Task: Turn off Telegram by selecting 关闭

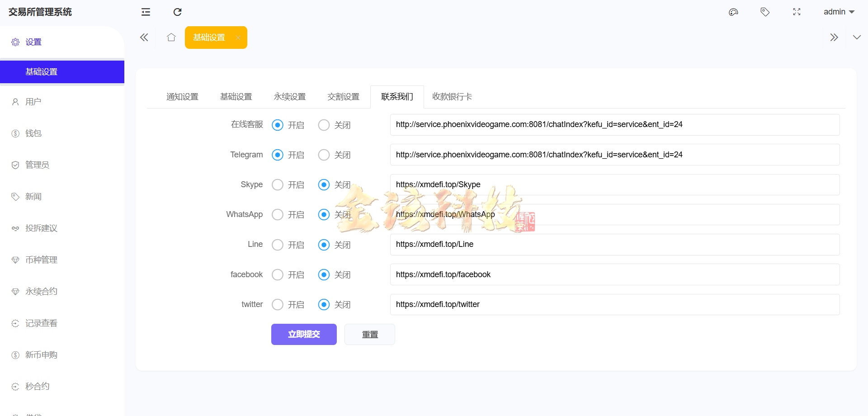Action: tap(324, 155)
